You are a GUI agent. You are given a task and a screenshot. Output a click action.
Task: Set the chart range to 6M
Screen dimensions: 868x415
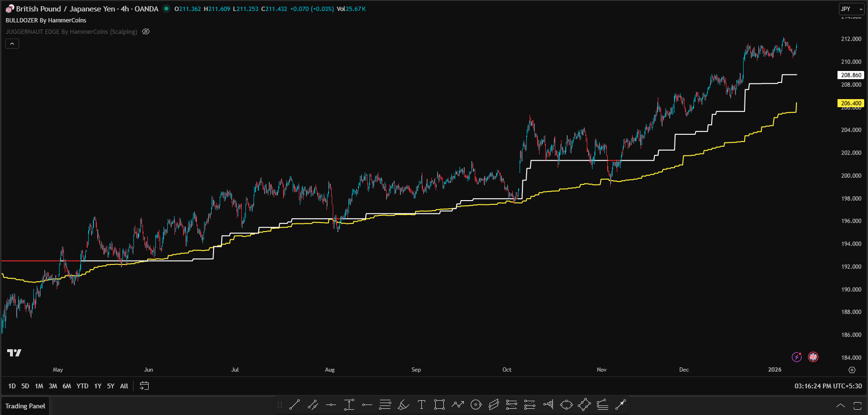pos(67,386)
